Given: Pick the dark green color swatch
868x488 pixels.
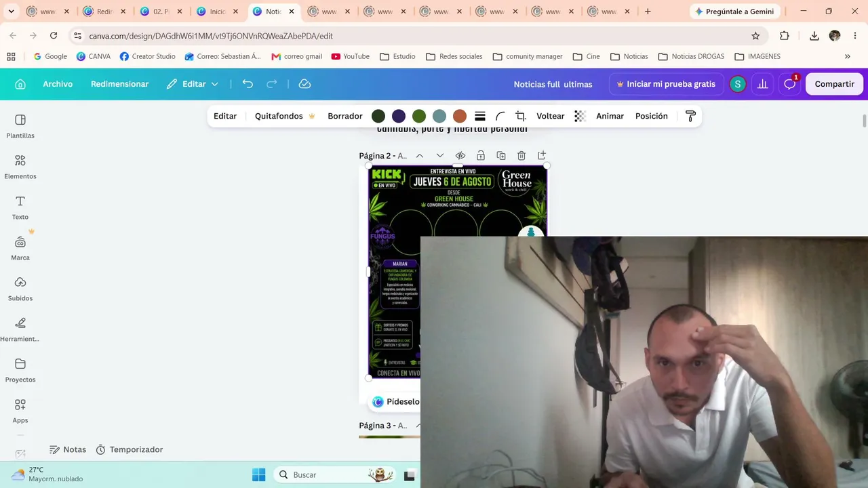Looking at the screenshot, I should 378,116.
